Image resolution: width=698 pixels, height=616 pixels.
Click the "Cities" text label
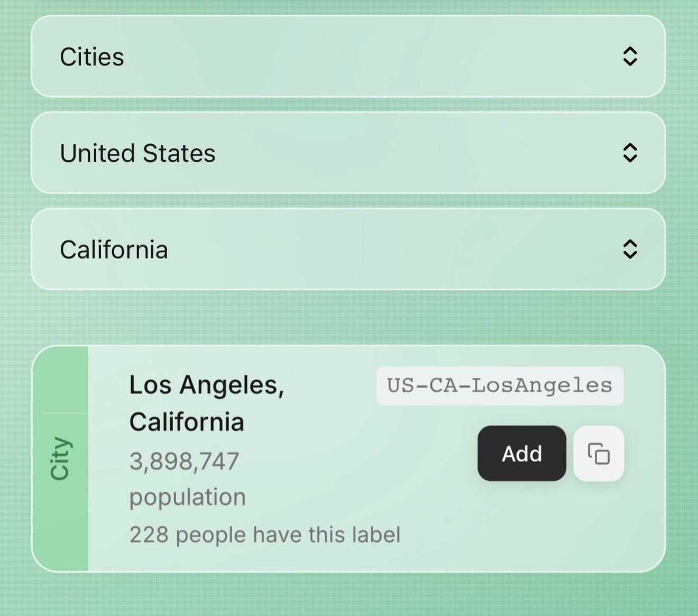(x=92, y=57)
